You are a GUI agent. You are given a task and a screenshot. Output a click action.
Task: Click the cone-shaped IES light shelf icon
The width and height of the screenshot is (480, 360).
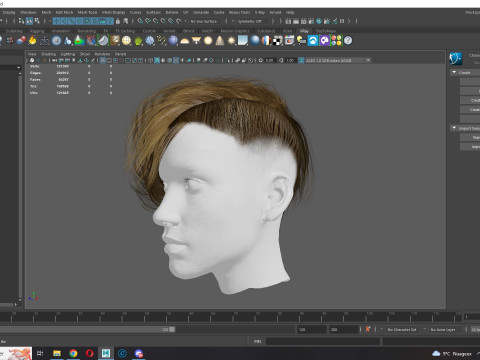220,41
